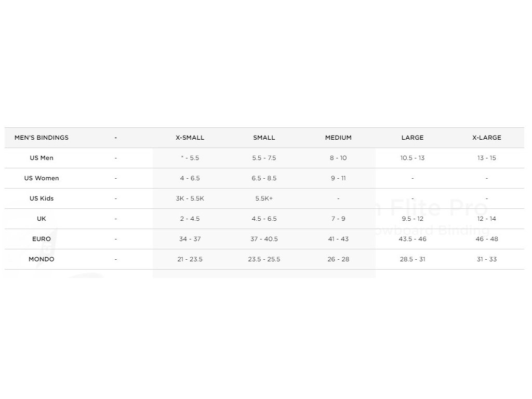
Task: Click the LARGE column header
Action: click(413, 138)
